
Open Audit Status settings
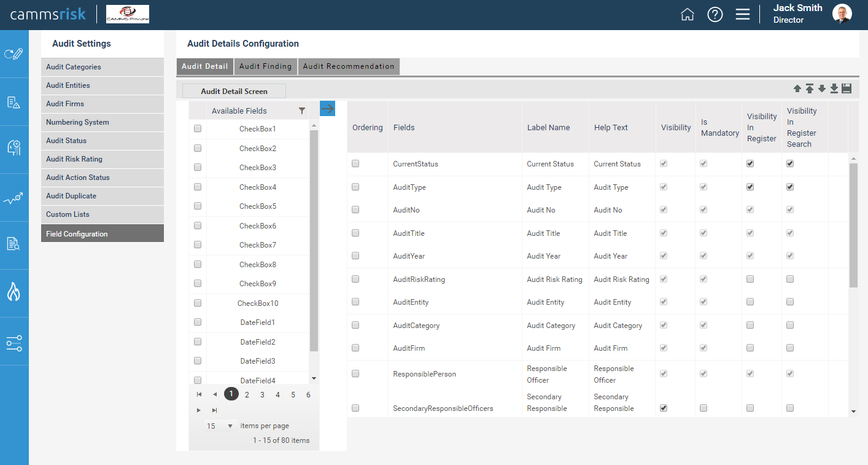(103, 141)
